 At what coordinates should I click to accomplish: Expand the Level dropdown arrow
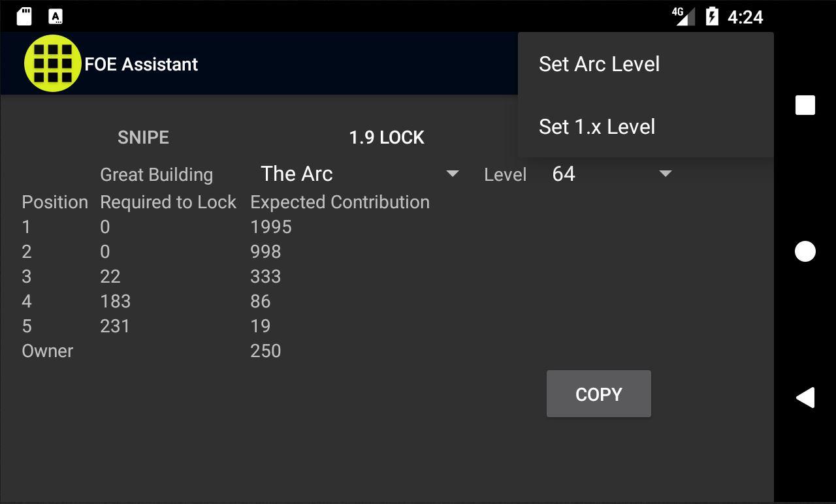(666, 174)
